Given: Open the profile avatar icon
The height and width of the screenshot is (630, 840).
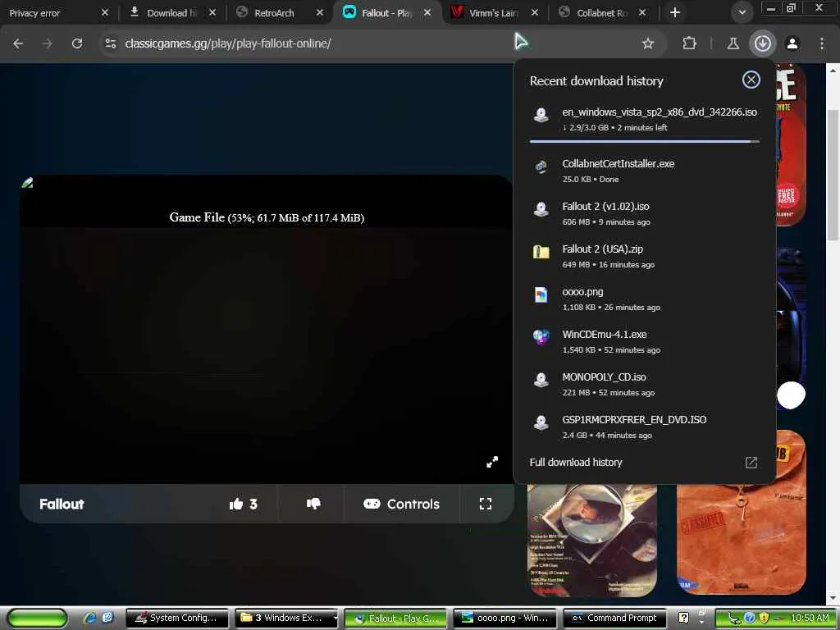Looking at the screenshot, I should [792, 43].
